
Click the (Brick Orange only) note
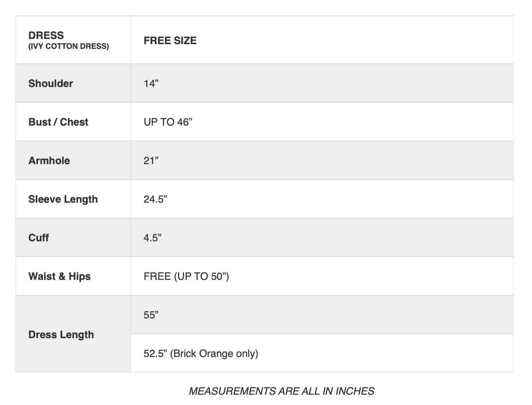[x=214, y=354]
